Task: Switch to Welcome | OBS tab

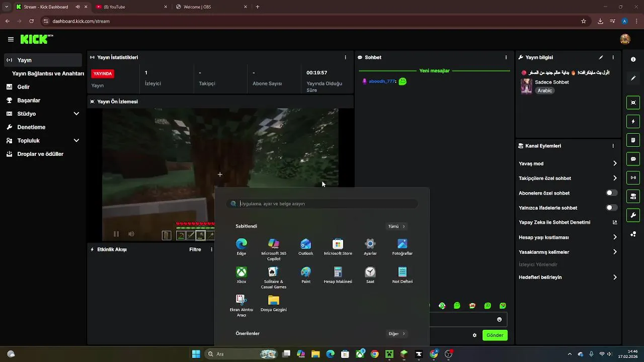Action: [211, 7]
